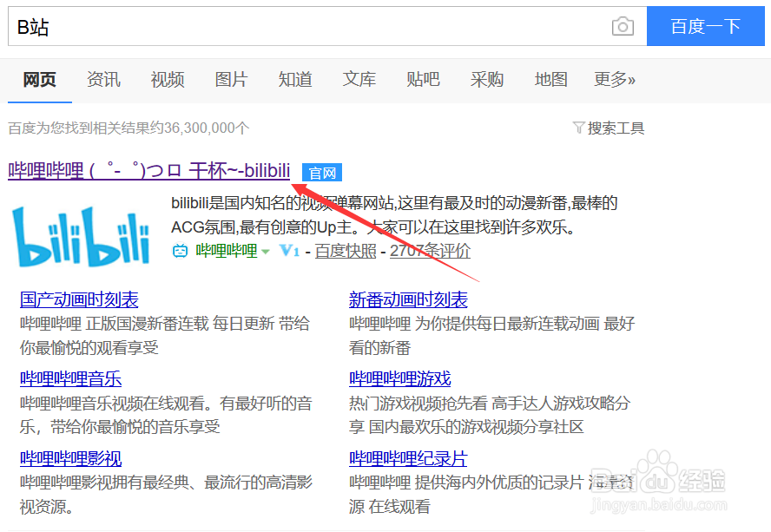
Task: Switch to the 图片 tab
Action: coord(232,79)
